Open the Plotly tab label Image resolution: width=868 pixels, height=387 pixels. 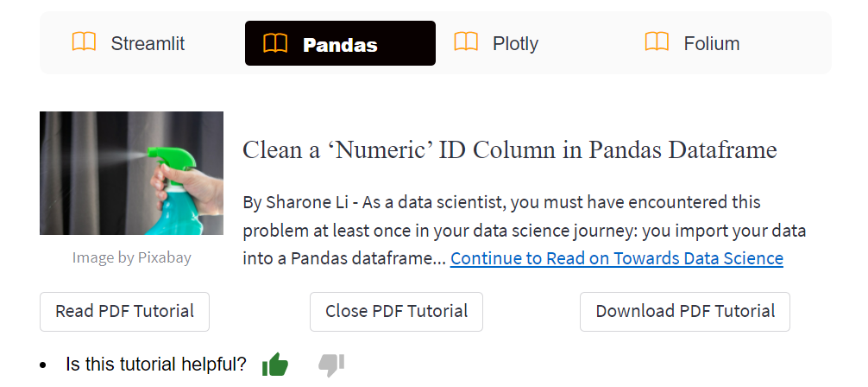pyautogui.click(x=515, y=43)
